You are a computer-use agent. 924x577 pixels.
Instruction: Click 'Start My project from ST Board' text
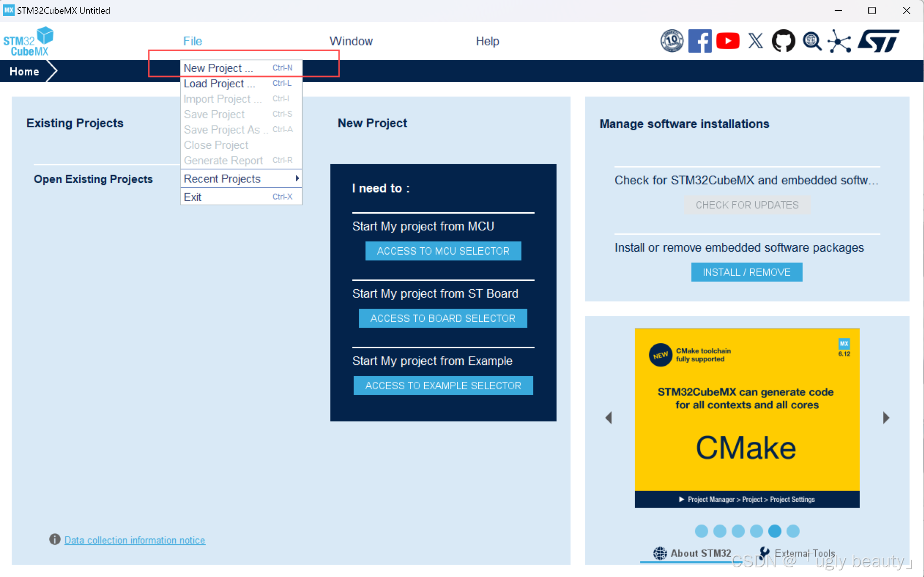(435, 294)
